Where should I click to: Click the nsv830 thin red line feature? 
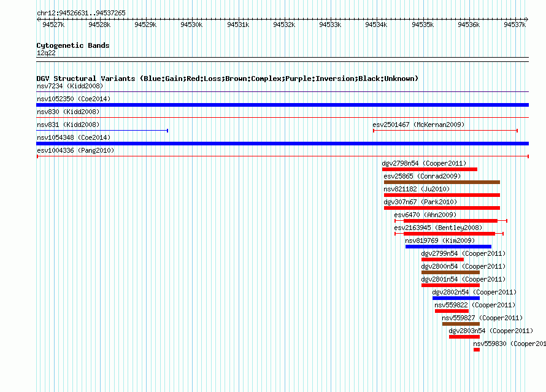[282, 118]
